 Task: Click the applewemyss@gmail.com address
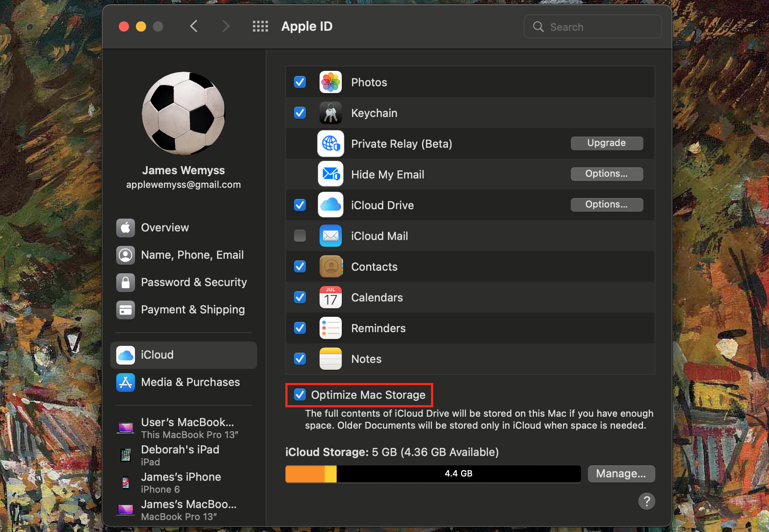(184, 184)
